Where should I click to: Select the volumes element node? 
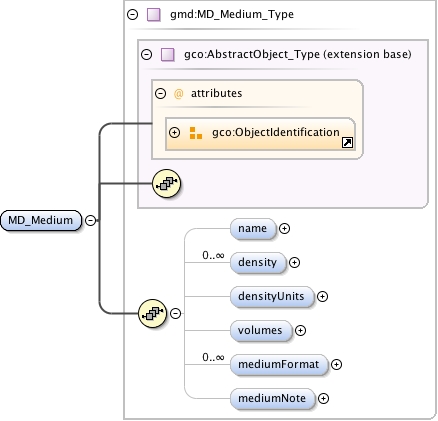pyautogui.click(x=261, y=331)
